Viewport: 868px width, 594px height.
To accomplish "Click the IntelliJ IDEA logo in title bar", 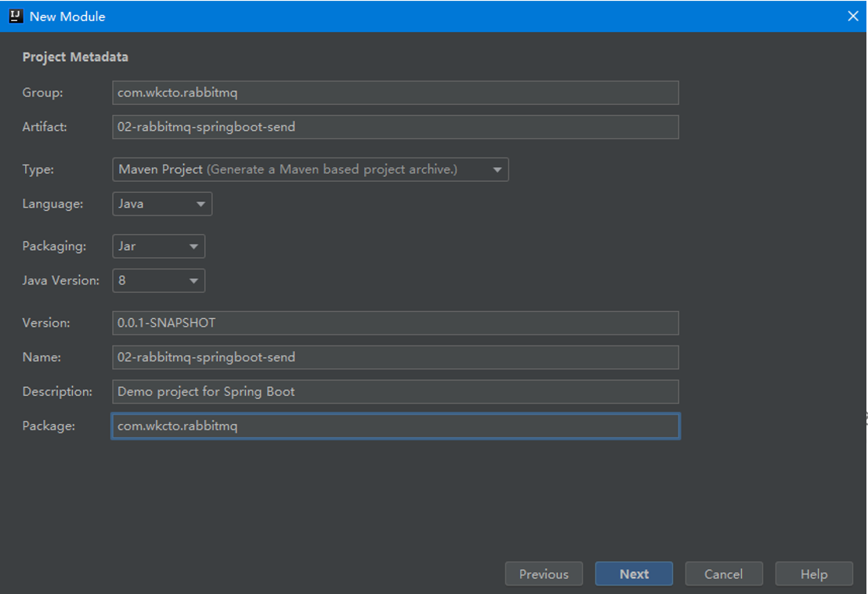I will coord(16,16).
